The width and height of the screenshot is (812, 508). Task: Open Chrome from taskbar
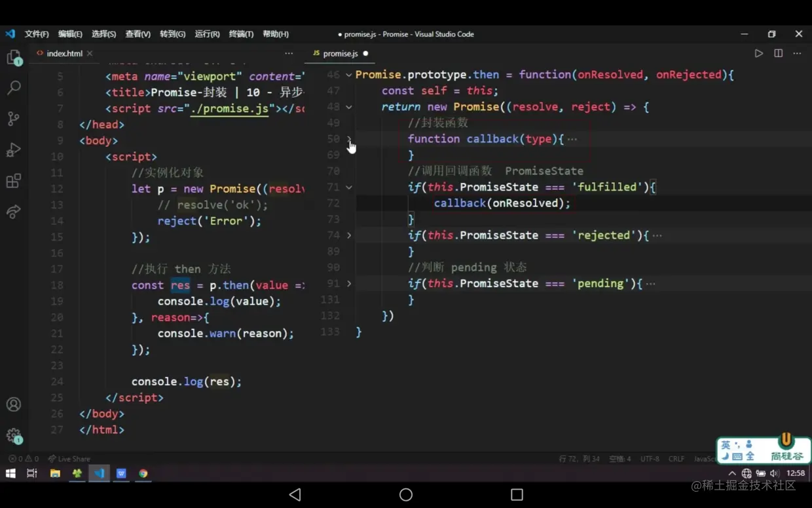143,473
